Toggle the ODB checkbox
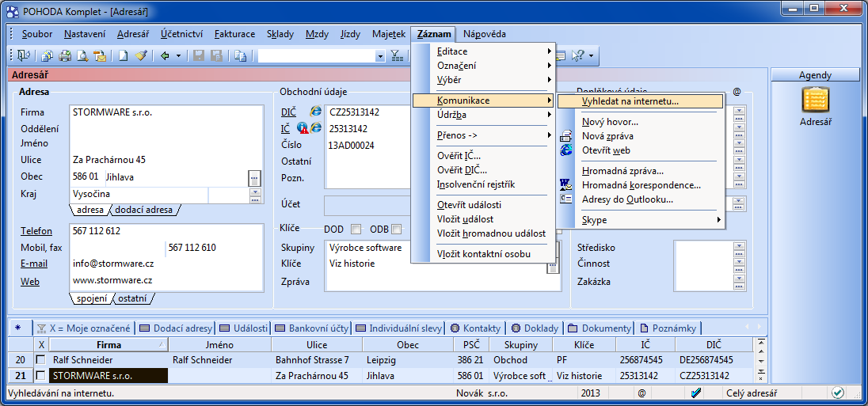 [396, 229]
